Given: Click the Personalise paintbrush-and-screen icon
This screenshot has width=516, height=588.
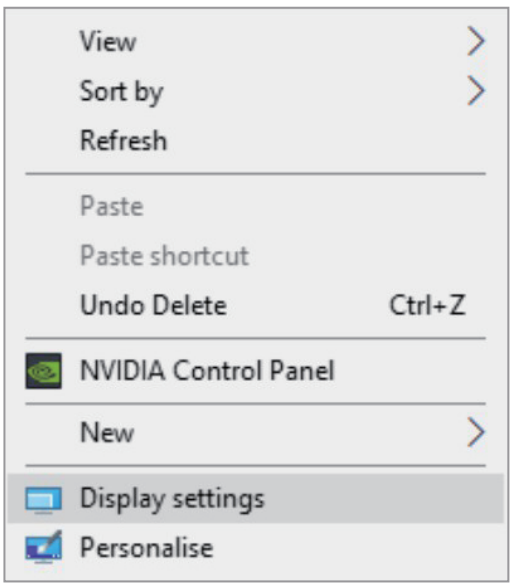Looking at the screenshot, I should click(x=44, y=547).
